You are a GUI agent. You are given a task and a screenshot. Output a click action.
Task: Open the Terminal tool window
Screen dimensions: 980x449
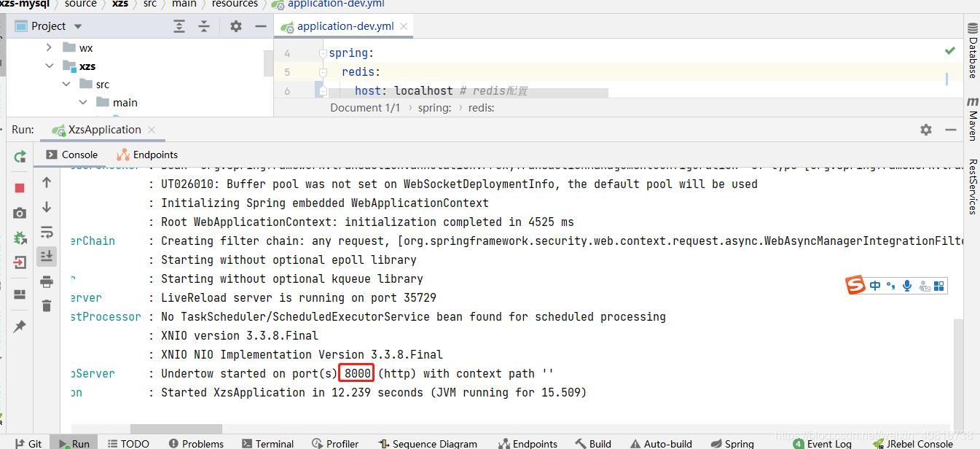click(267, 443)
